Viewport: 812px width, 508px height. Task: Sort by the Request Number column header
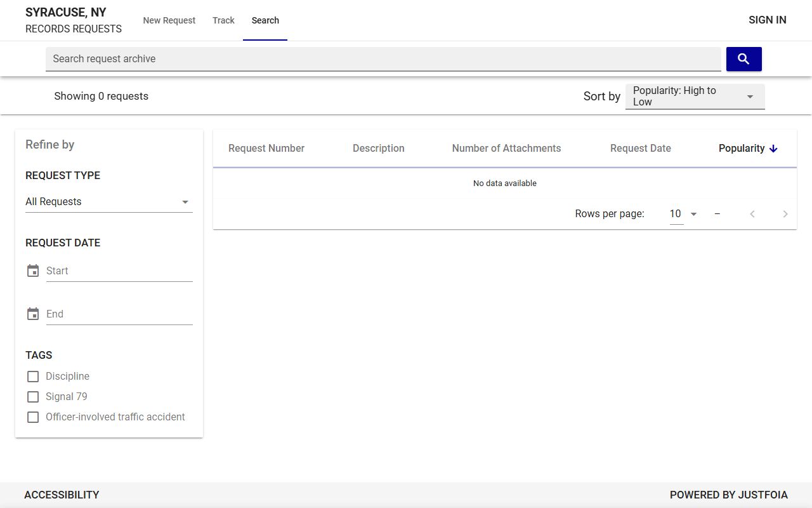[266, 149]
